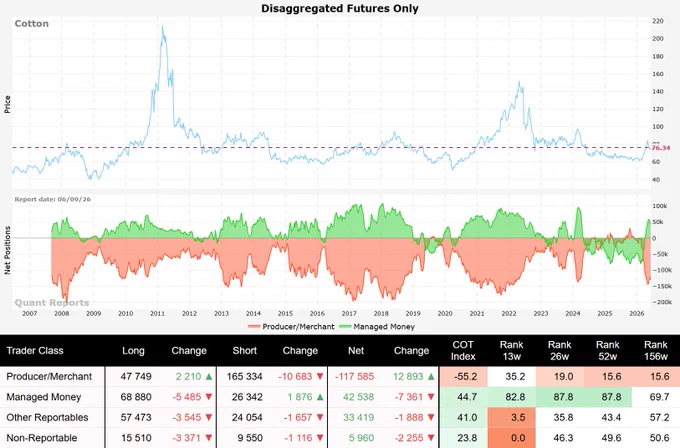Screen dimensions: 680x448
Task: Click the red down arrow beside -3 545
Action: pos(209,418)
